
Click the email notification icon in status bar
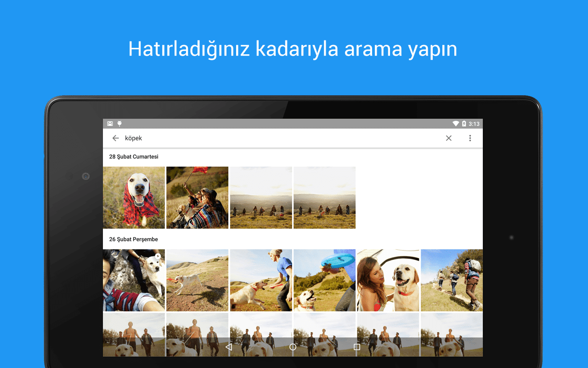110,123
